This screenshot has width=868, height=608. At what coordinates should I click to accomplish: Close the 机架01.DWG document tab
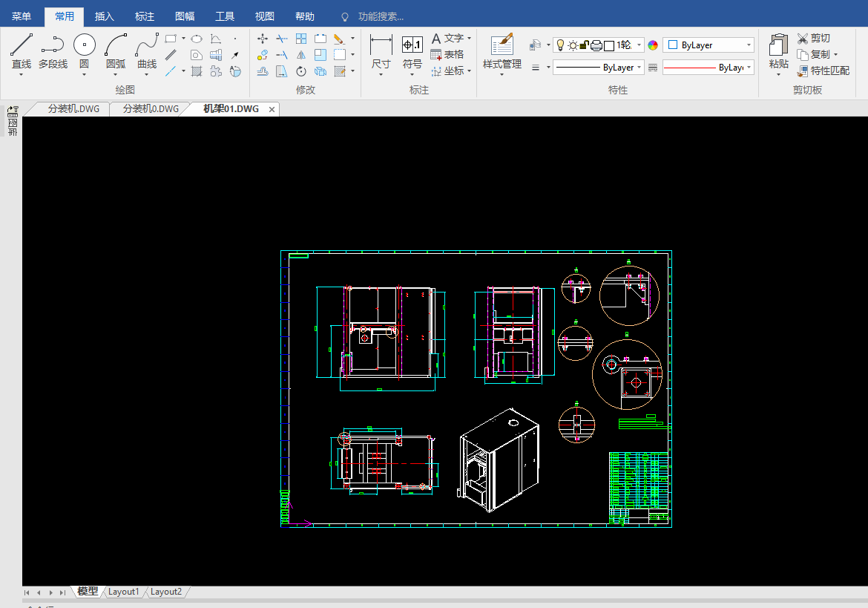tap(272, 110)
